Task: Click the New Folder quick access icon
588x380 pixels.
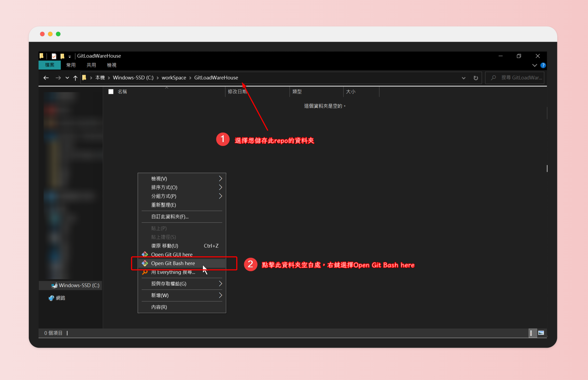Action: click(x=62, y=56)
